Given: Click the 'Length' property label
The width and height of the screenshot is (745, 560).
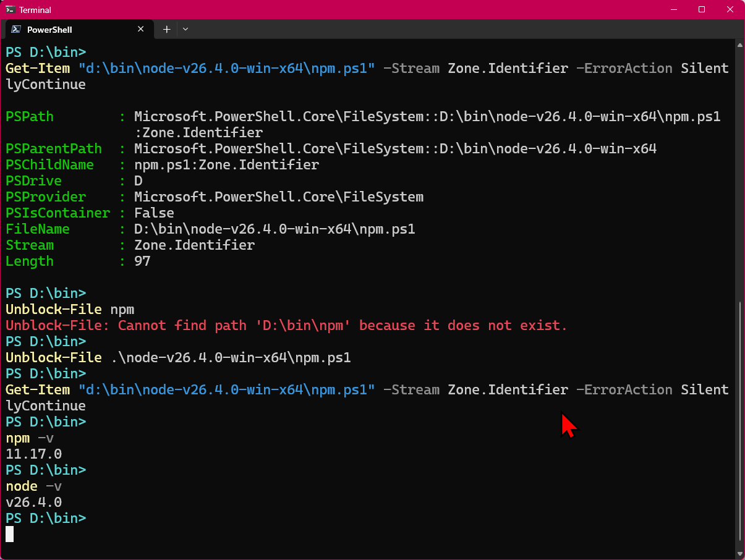Looking at the screenshot, I should (x=30, y=261).
